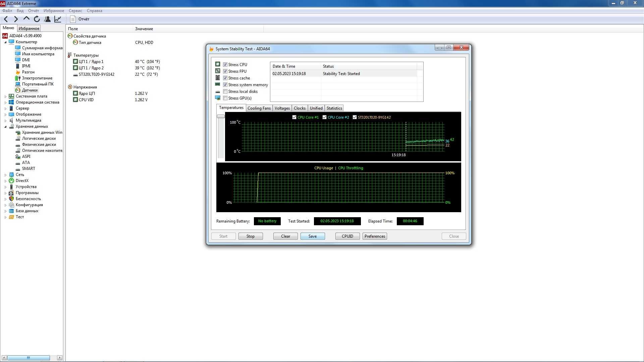This screenshot has width=644, height=362.
Task: Click the Voltages tab
Action: tap(282, 108)
